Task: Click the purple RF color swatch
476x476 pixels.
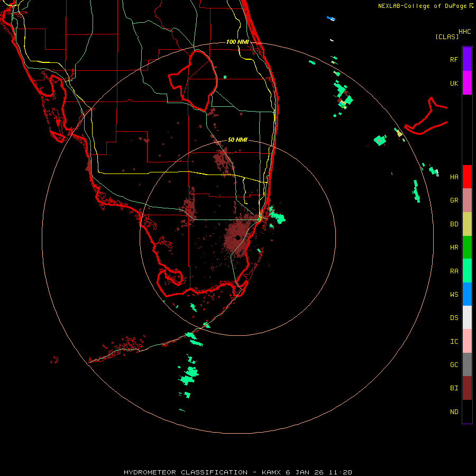Action: (x=467, y=59)
